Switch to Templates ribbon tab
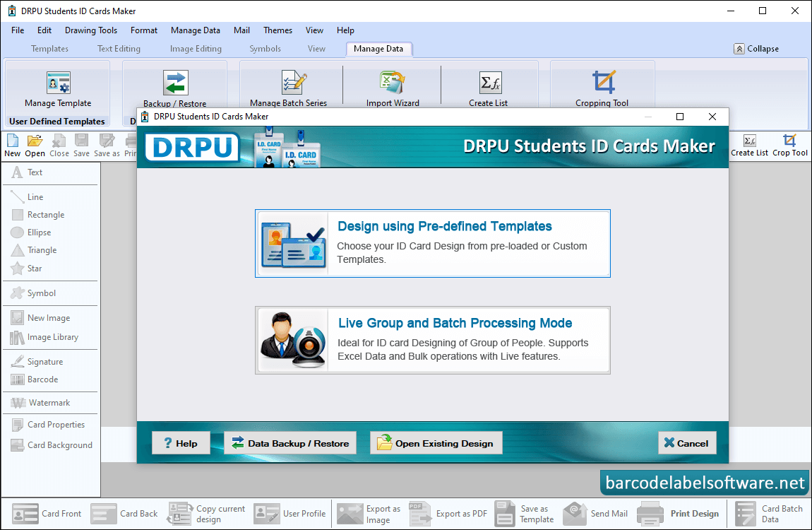 [49, 49]
